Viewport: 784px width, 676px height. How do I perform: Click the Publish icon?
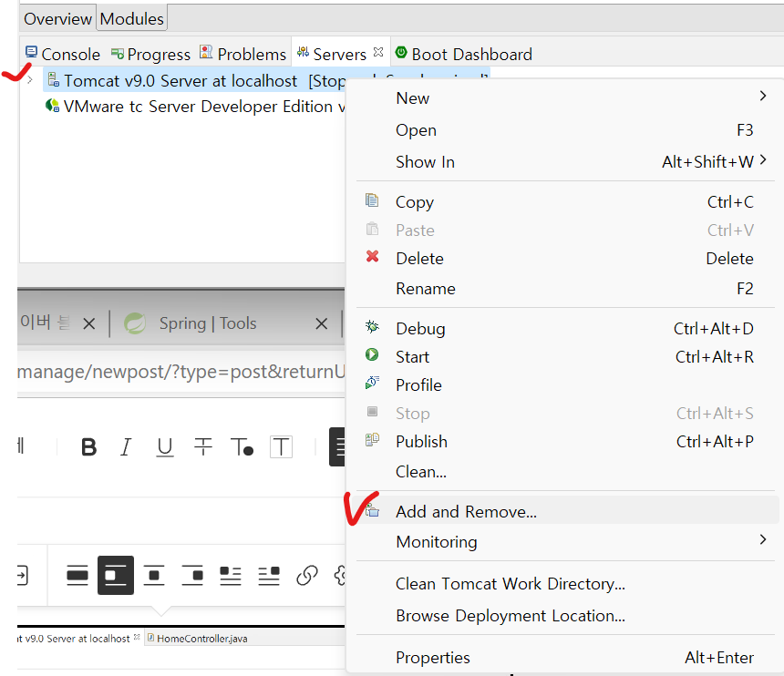372,440
